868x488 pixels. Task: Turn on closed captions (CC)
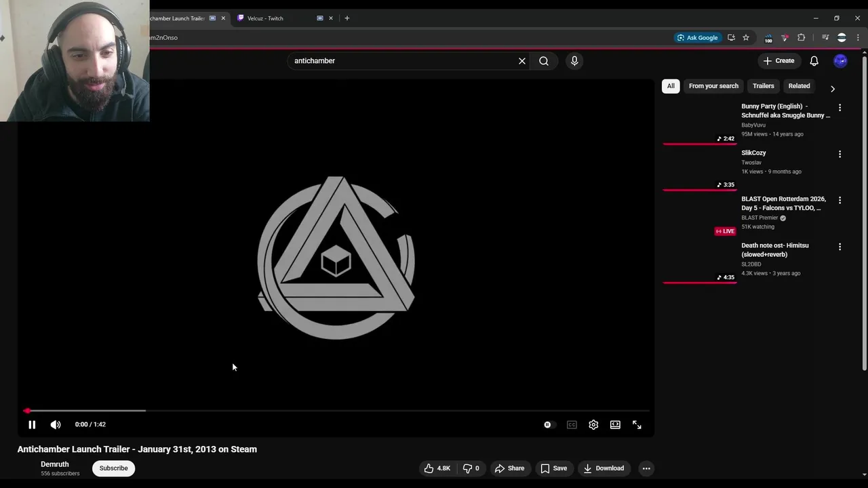coord(572,424)
